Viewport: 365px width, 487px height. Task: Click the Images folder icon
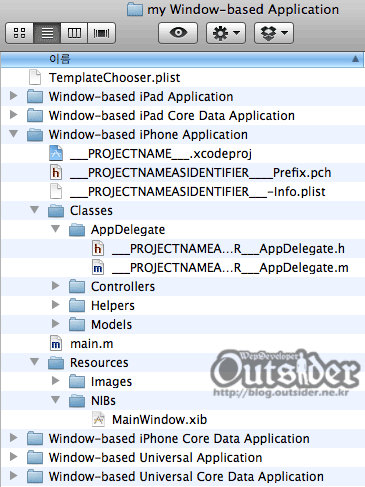[77, 382]
